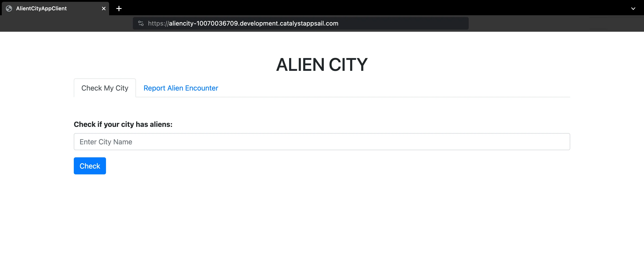Screen dimensions: 644x260
Task: Click the 'Enter City Name' placeholder text
Action: click(x=106, y=142)
